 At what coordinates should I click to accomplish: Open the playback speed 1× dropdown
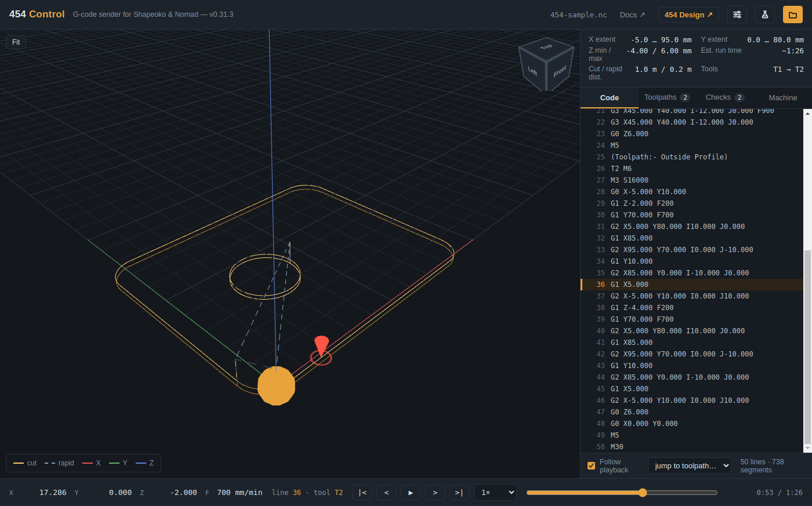[495, 493]
